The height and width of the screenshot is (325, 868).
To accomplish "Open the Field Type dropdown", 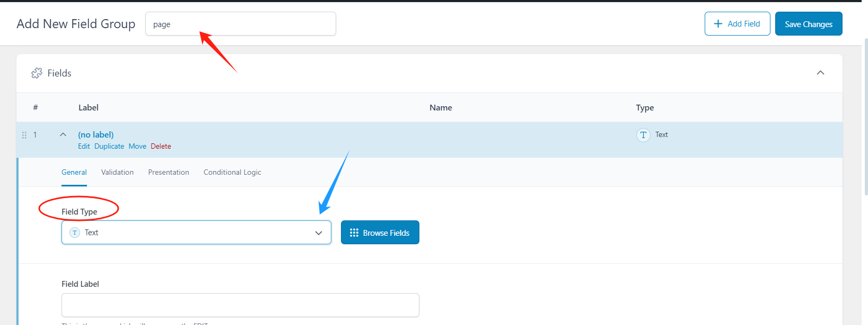I will [x=196, y=233].
